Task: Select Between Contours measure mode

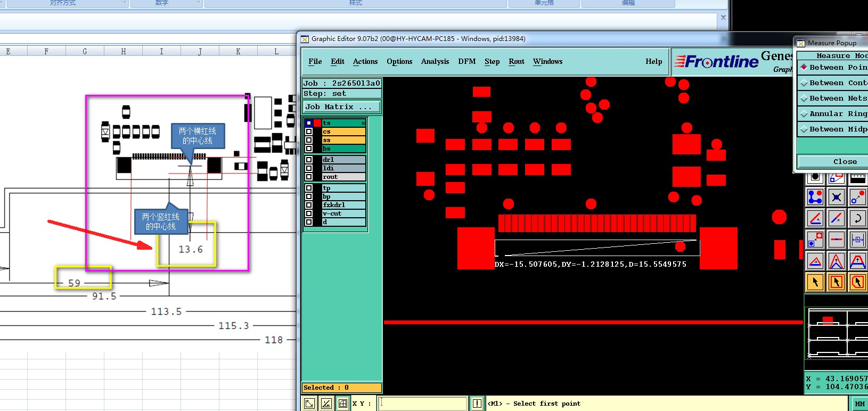Action: [x=833, y=83]
